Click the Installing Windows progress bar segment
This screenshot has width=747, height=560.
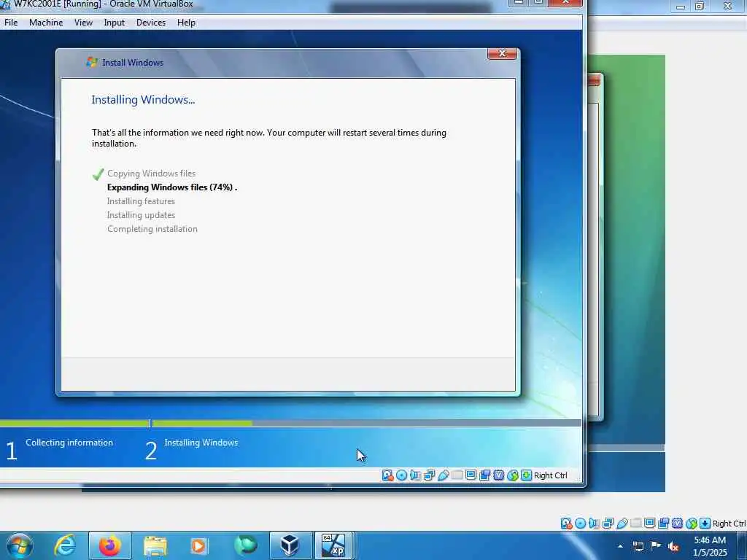coord(366,423)
